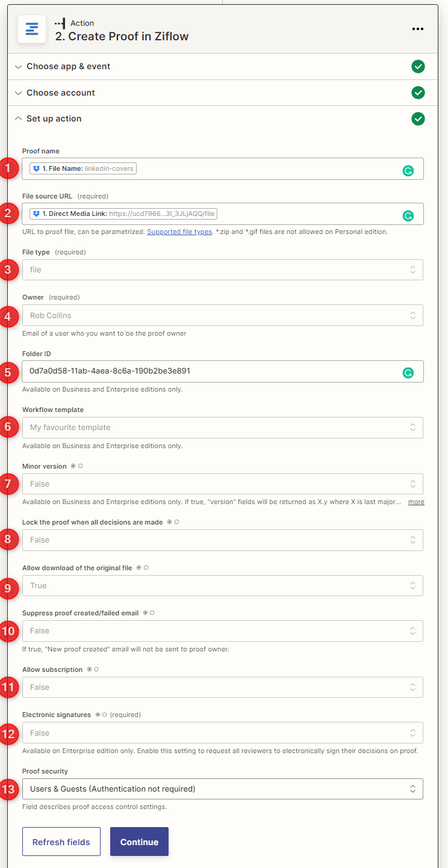Open the Workflow template dropdown
Screen dimensions: 448x868
(222, 428)
